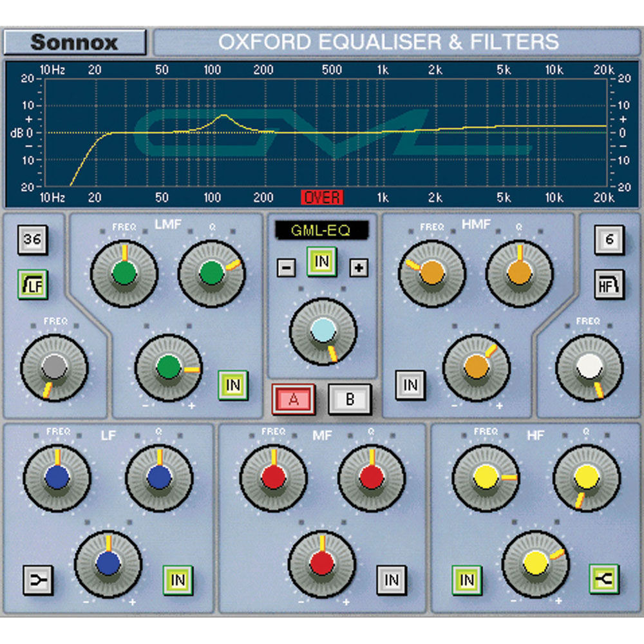Toggle the HMF band IN button

pyautogui.click(x=410, y=385)
